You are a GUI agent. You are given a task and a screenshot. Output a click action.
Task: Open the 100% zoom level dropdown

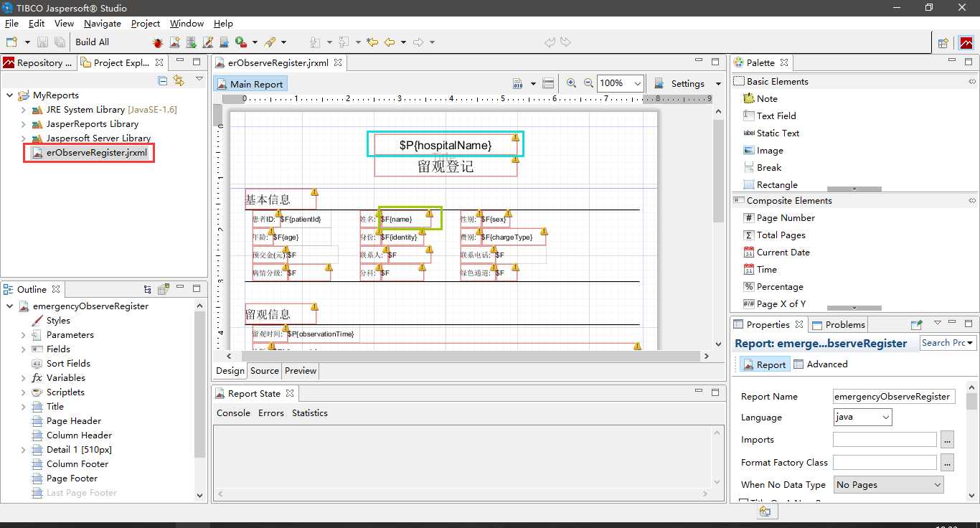(636, 83)
